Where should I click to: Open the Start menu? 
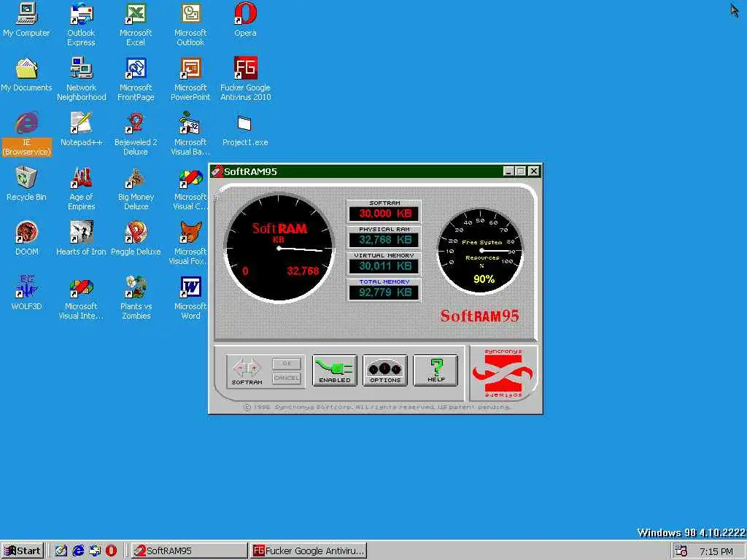click(x=23, y=551)
